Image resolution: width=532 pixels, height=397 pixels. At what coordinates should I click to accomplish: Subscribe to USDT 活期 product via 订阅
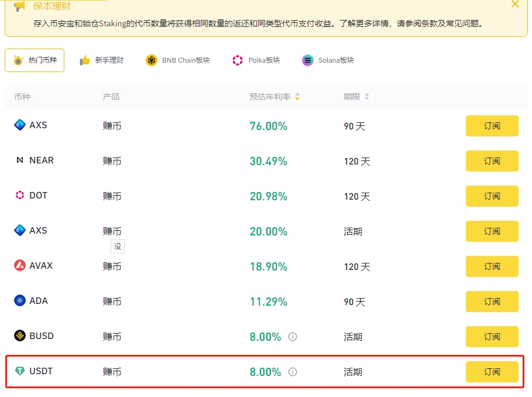point(492,372)
